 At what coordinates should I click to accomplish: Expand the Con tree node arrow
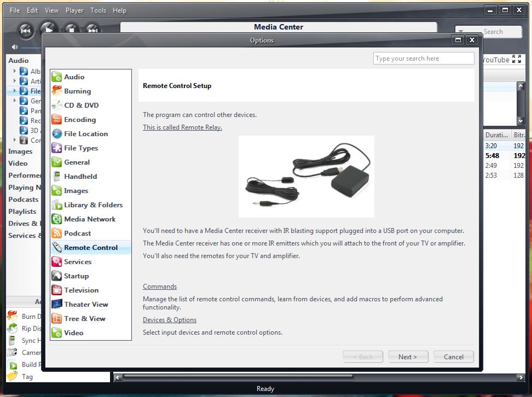tap(15, 140)
